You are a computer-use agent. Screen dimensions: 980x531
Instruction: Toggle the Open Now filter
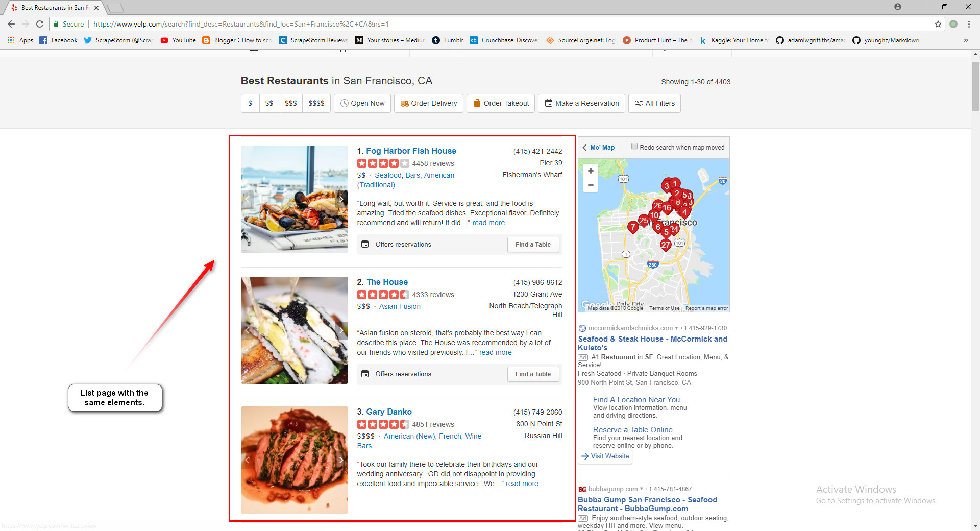coord(362,103)
